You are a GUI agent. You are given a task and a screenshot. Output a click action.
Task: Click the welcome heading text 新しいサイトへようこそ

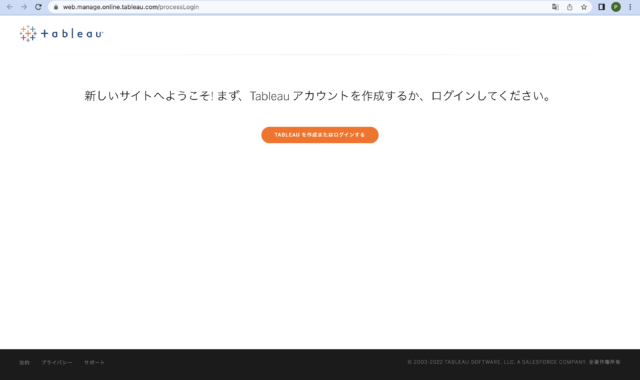click(149, 96)
